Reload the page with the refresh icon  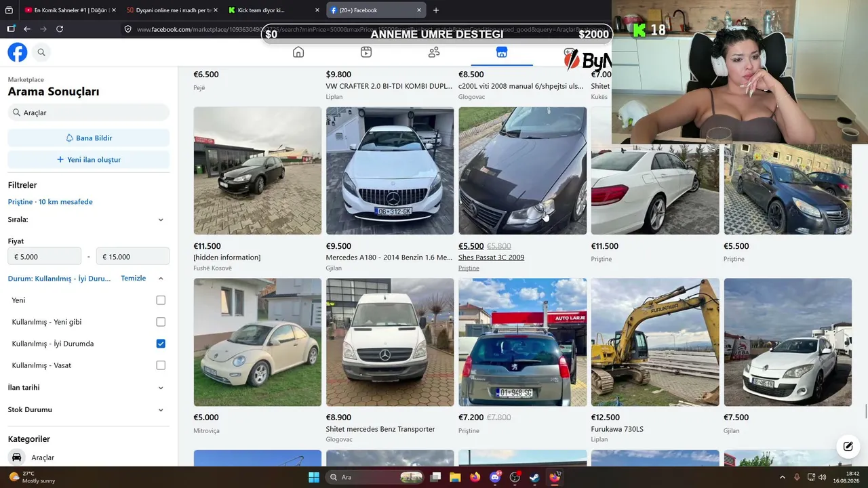tap(60, 29)
